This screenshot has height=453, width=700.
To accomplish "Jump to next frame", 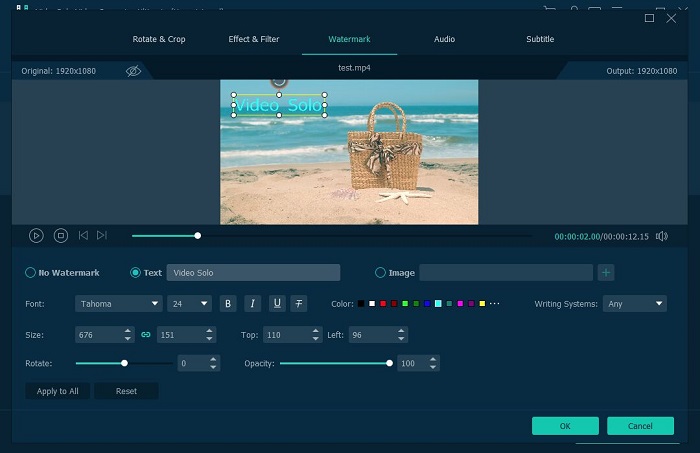I will [x=102, y=235].
